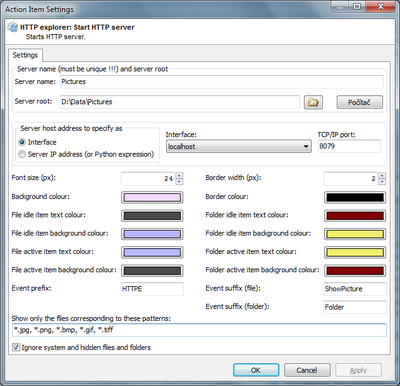
Task: Confirm with the OK button
Action: (x=256, y=370)
